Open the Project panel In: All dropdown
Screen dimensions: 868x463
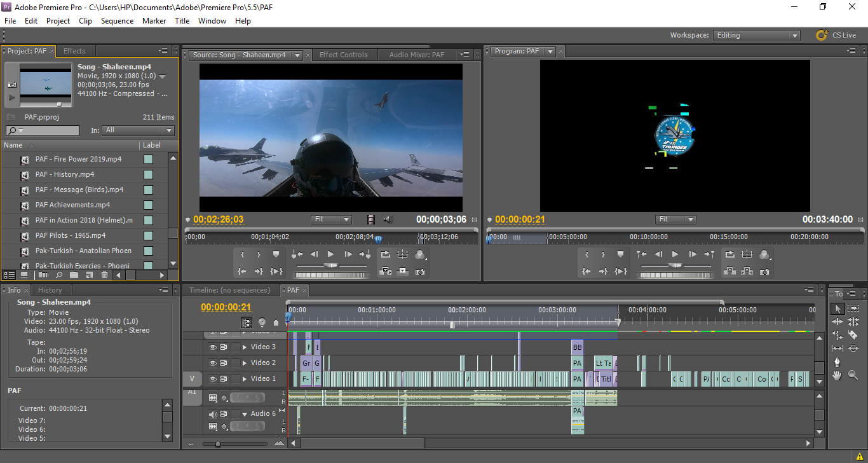[x=139, y=130]
